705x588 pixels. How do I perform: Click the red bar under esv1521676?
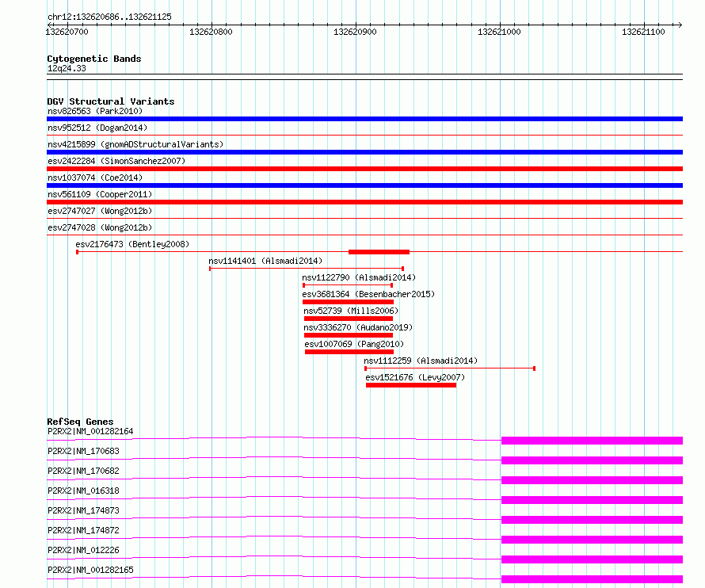tap(411, 385)
